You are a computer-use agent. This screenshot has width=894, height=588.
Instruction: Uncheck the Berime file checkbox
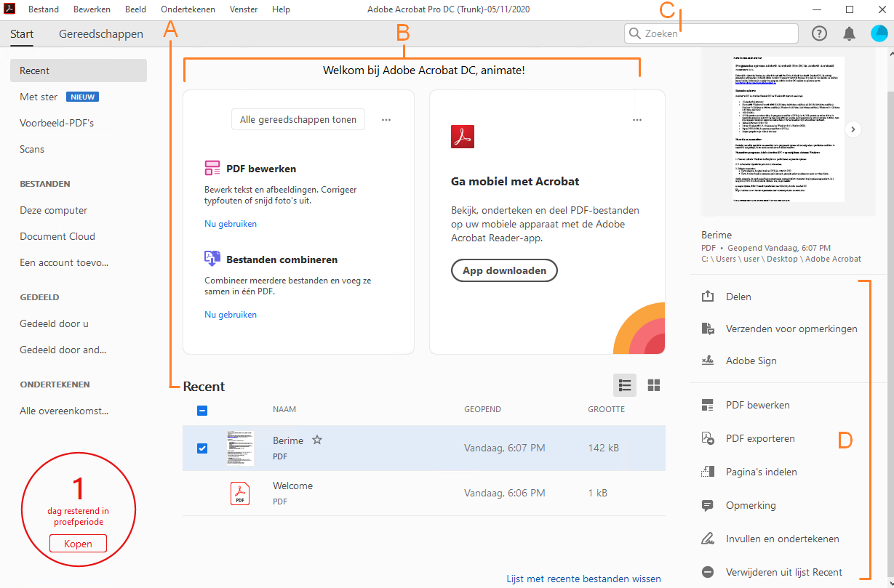[202, 448]
